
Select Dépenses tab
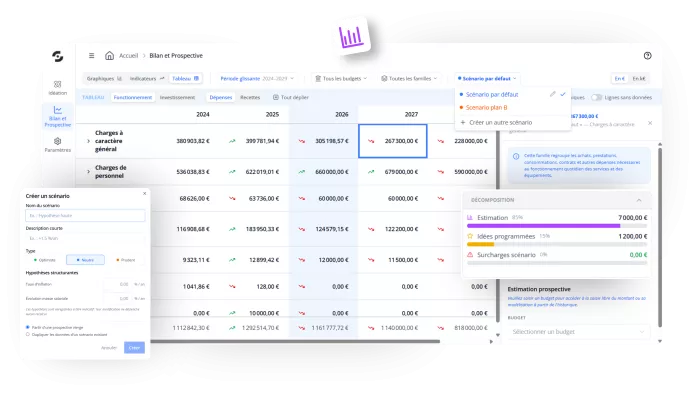pos(221,97)
